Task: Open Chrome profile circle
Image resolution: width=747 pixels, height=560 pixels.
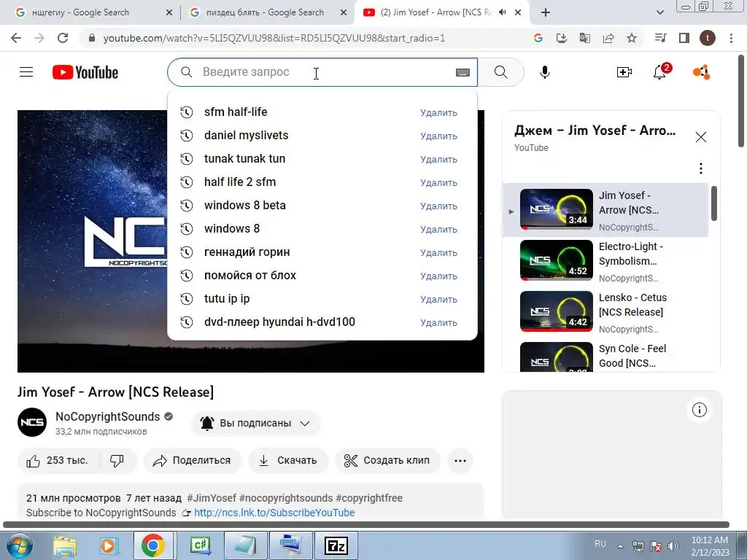Action: 708,38
